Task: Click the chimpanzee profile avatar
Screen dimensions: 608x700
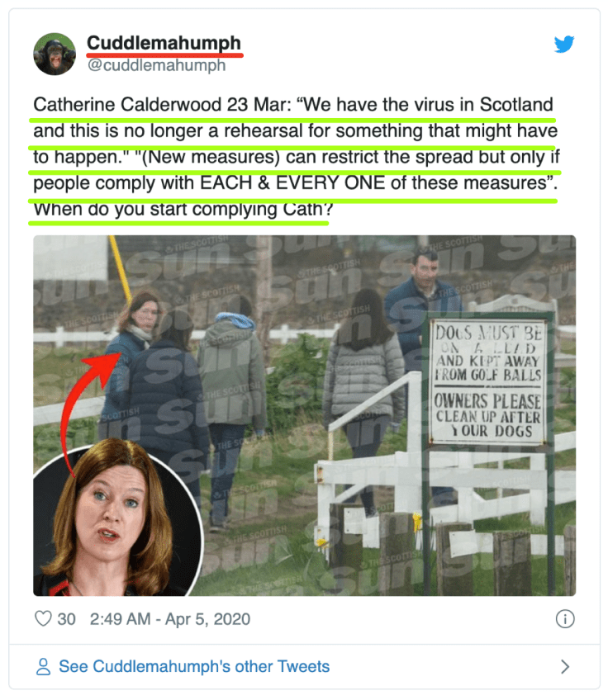Action: coord(55,54)
